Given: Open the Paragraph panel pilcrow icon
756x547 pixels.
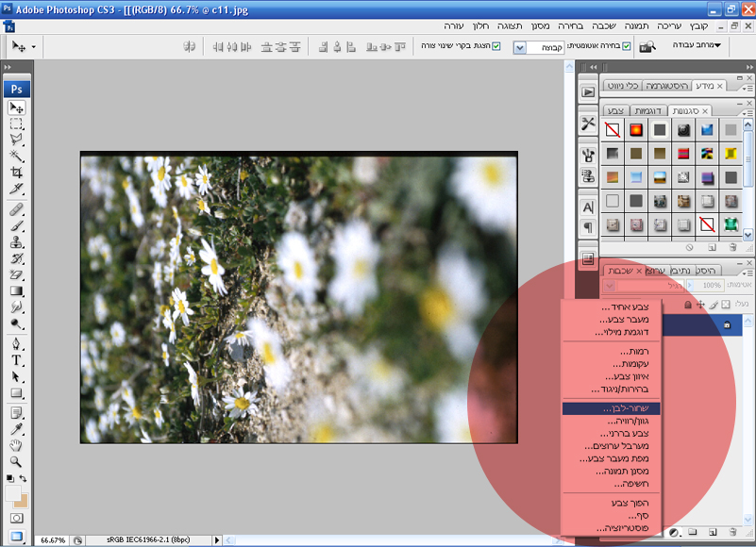Looking at the screenshot, I should [588, 226].
